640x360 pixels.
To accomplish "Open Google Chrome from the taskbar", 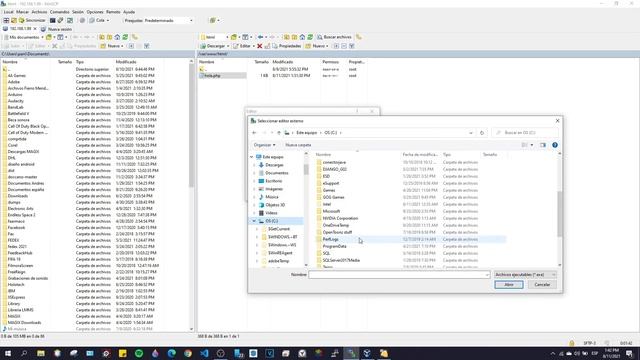I will [188, 353].
